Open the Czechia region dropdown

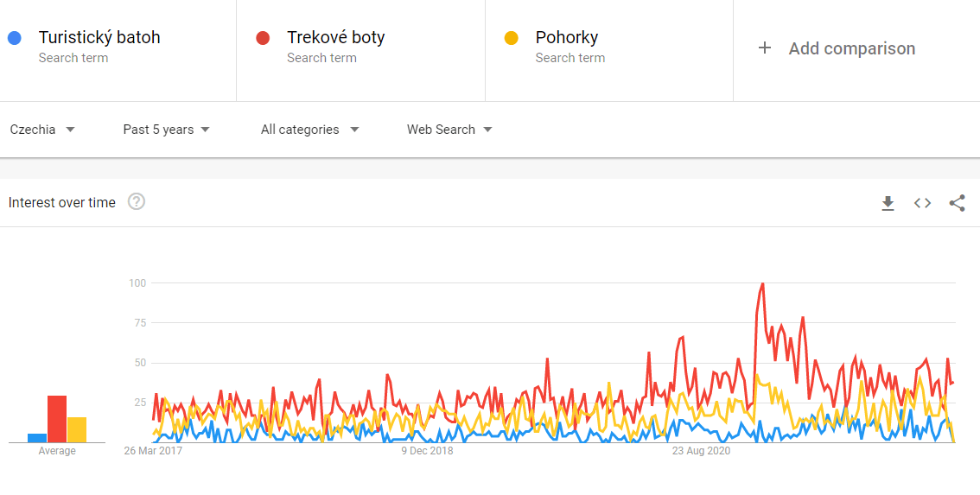point(42,130)
